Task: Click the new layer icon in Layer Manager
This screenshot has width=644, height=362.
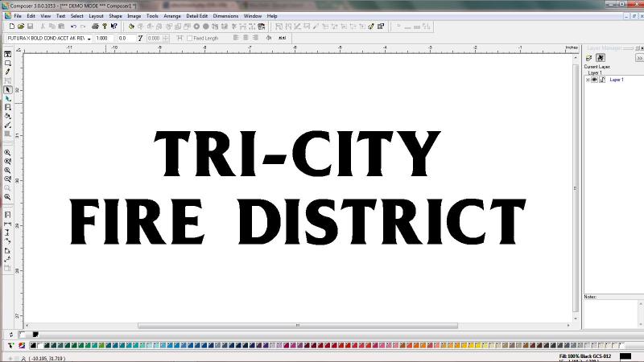Action: (589, 58)
